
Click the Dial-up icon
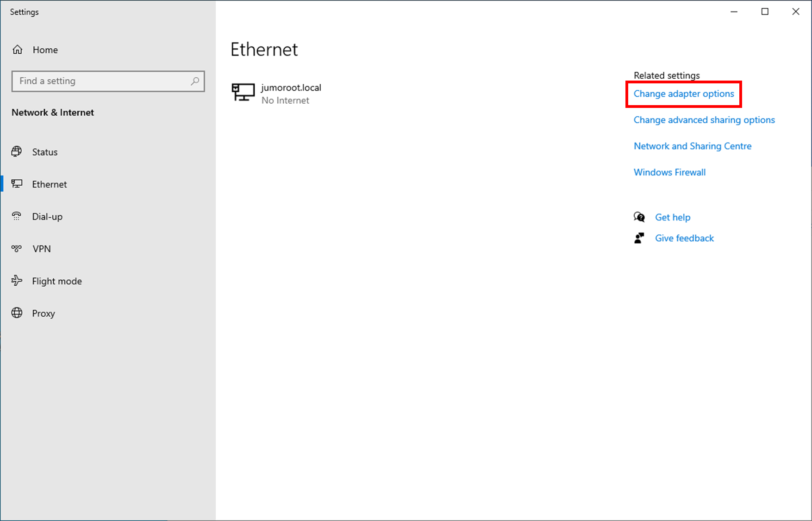click(x=17, y=216)
